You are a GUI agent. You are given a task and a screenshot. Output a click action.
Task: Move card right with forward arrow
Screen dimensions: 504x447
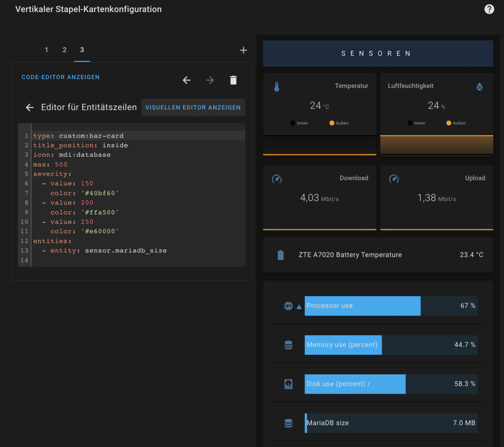click(210, 80)
